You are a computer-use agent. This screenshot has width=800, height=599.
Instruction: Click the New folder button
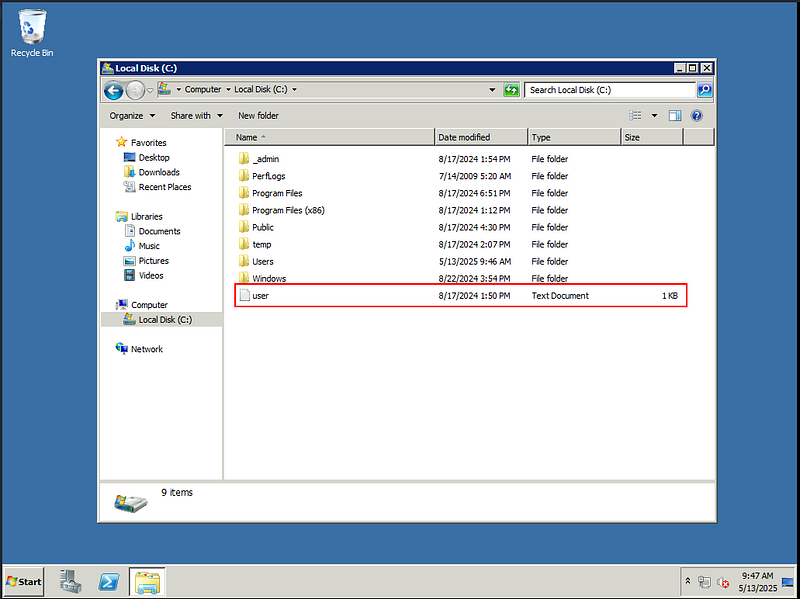(x=258, y=116)
